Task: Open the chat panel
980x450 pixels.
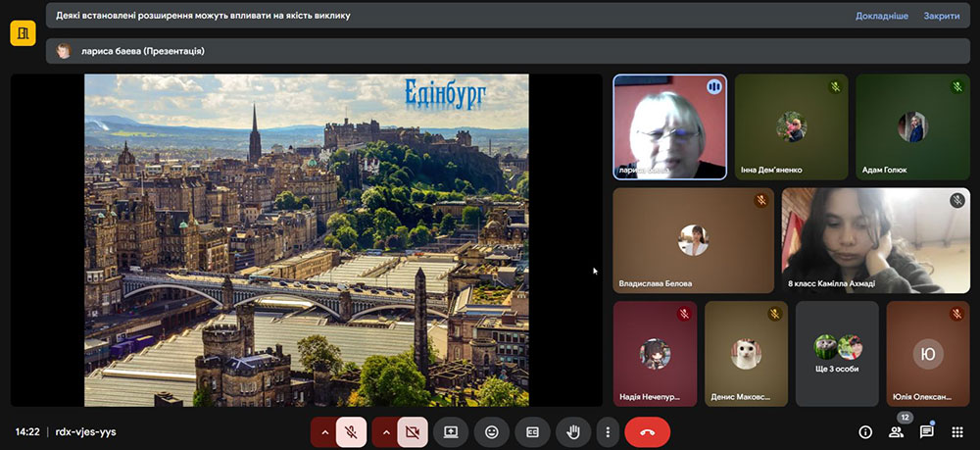Action: tap(926, 432)
